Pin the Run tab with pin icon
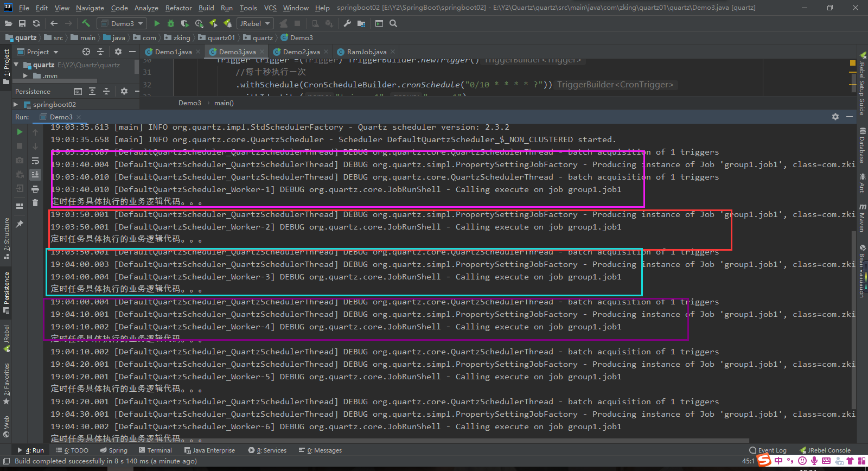The width and height of the screenshot is (868, 471). 20,224
